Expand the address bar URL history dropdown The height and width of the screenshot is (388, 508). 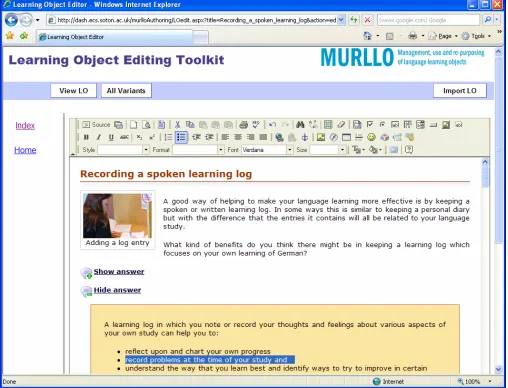click(341, 20)
